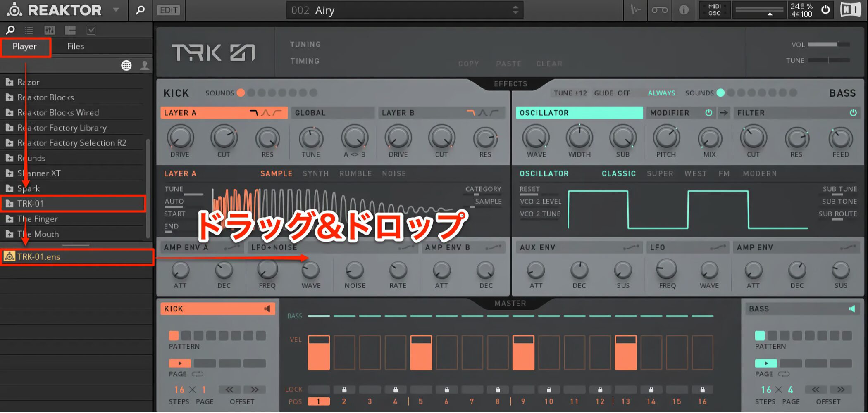The image size is (868, 413).
Task: Click the checkbox properties icon in sidebar
Action: tap(91, 30)
